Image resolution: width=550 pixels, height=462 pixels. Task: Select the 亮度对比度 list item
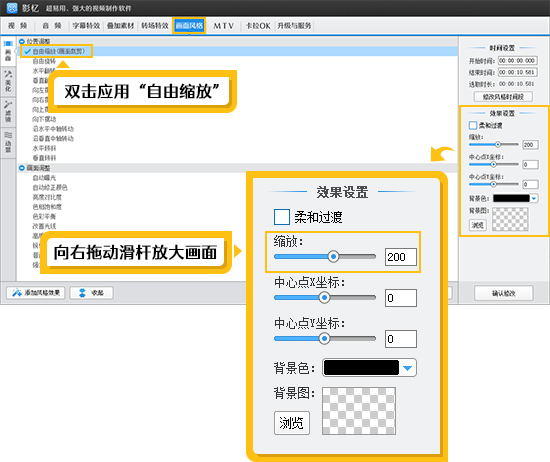click(x=47, y=197)
